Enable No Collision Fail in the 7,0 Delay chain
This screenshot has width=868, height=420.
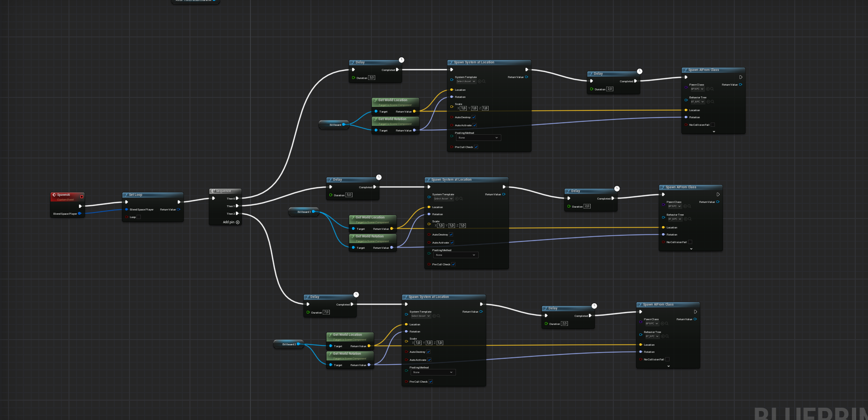(x=667, y=359)
